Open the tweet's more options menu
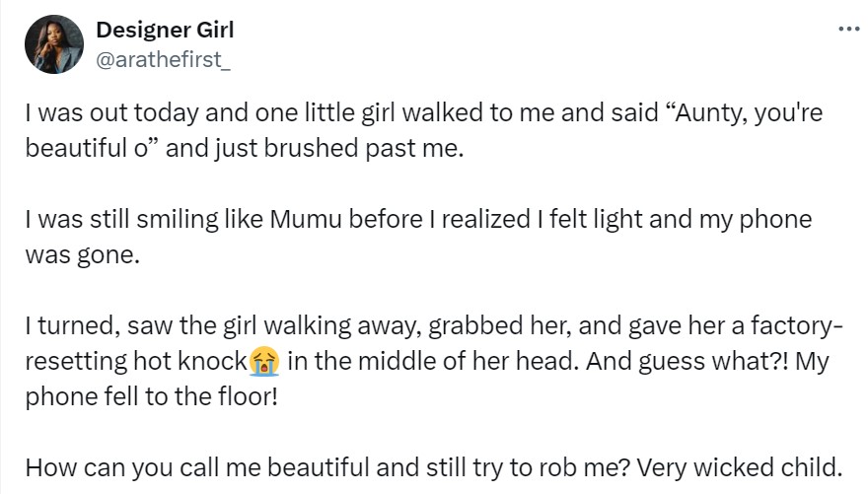Viewport: 868px width, 494px height. (847, 29)
